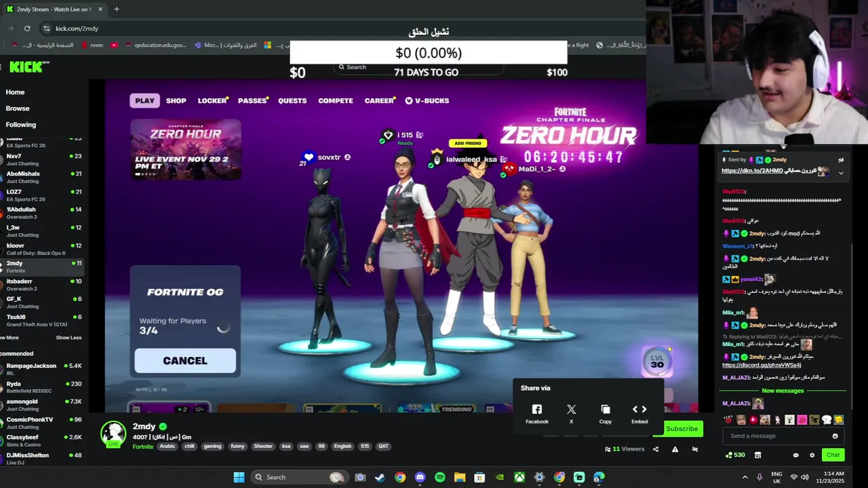Viewport: 868px width, 488px height.
Task: Expand pinned message chevron in chat
Action: [841, 173]
